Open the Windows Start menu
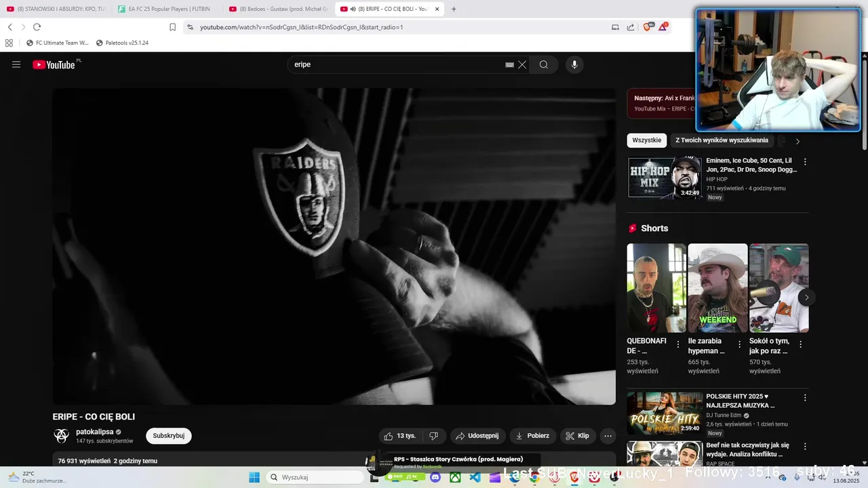The width and height of the screenshot is (868, 488). (254, 477)
